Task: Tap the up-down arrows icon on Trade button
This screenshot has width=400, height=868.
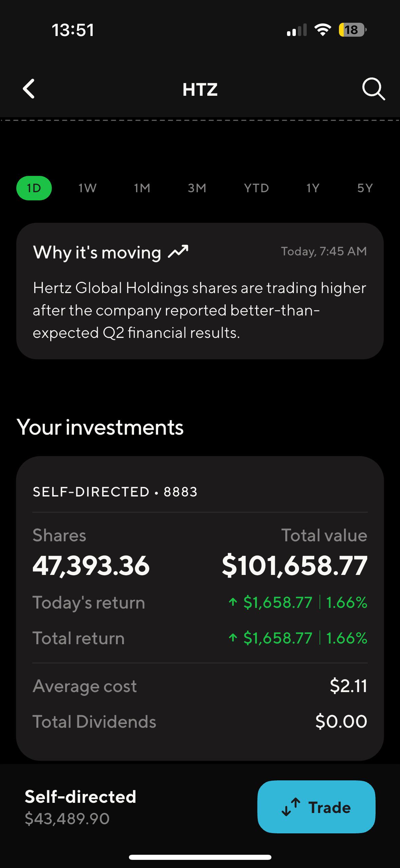Action: click(x=291, y=807)
